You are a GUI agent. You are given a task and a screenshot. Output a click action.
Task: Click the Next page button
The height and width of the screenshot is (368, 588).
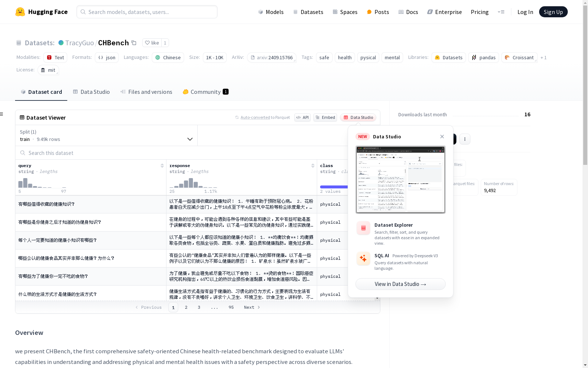click(x=252, y=307)
